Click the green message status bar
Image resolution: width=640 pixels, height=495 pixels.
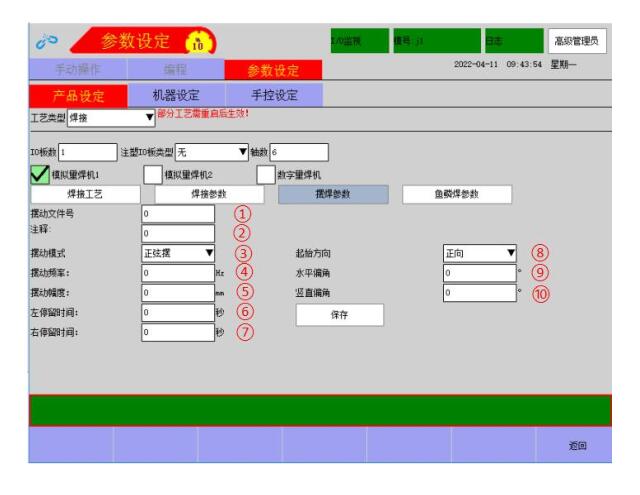pos(320,411)
